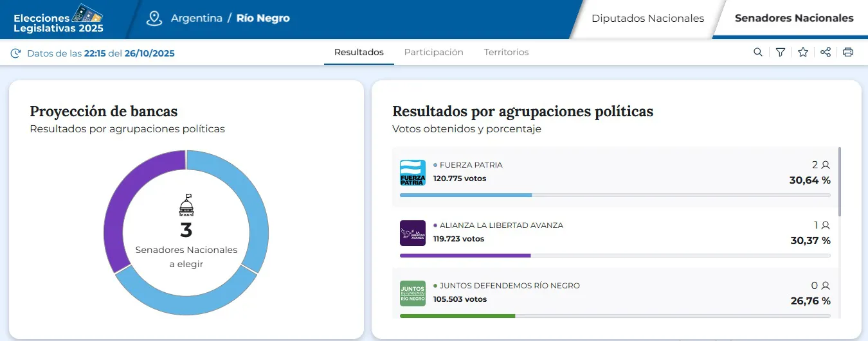868x341 pixels.
Task: Click the Fuerza Patria party logo
Action: (413, 173)
